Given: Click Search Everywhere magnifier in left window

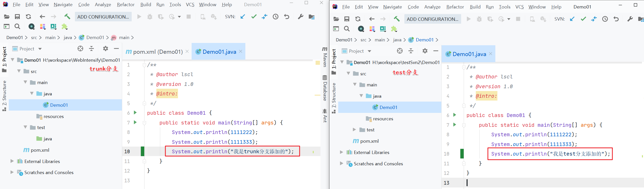Looking at the screenshot, I should tap(17, 26).
